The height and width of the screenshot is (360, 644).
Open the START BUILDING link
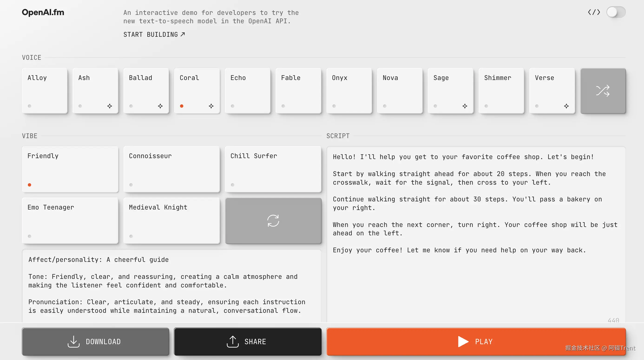tap(154, 34)
